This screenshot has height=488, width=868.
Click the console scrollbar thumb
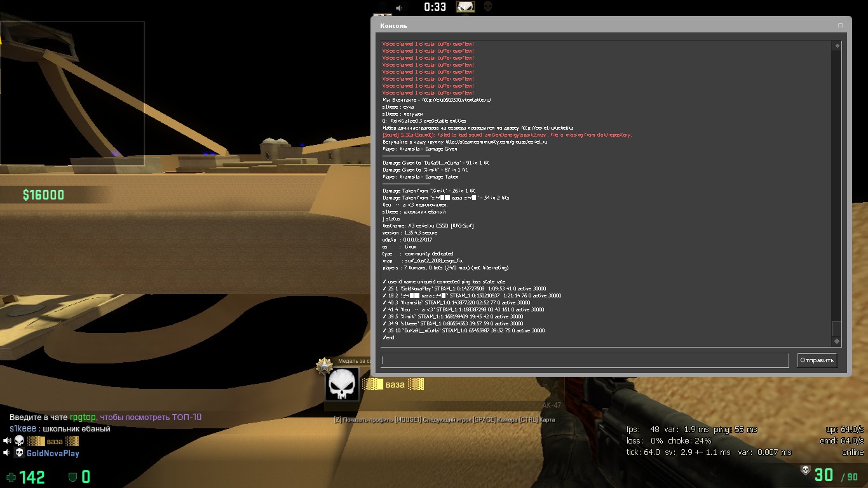[x=837, y=329]
